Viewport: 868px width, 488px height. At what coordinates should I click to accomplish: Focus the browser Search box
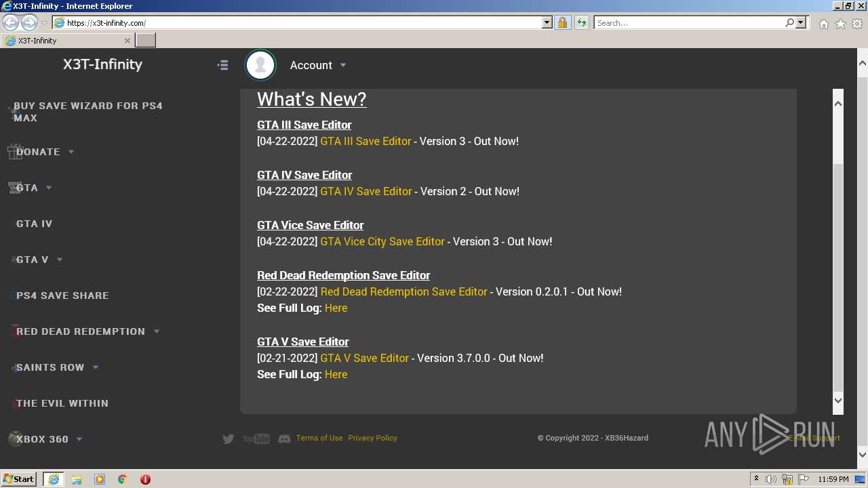[x=688, y=22]
